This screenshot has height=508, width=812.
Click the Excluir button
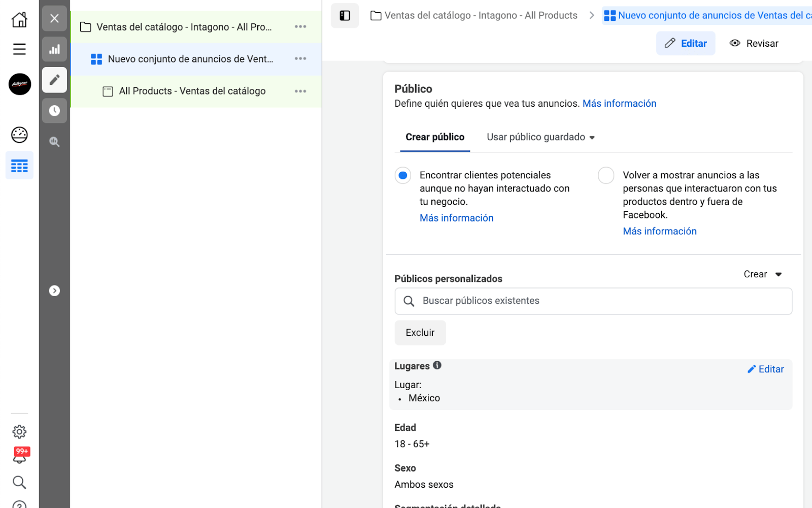click(420, 333)
